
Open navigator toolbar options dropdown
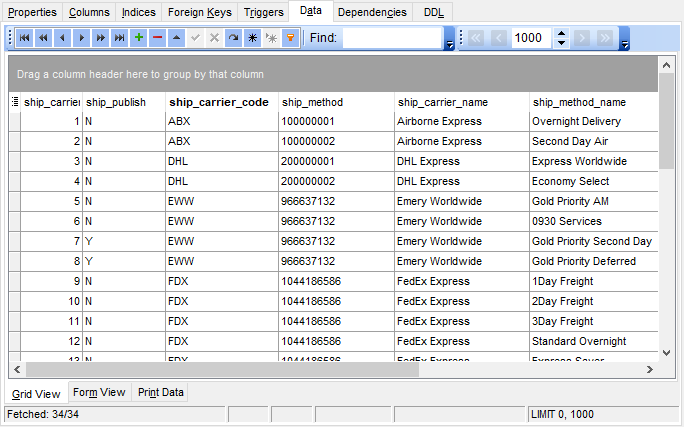pyautogui.click(x=449, y=39)
